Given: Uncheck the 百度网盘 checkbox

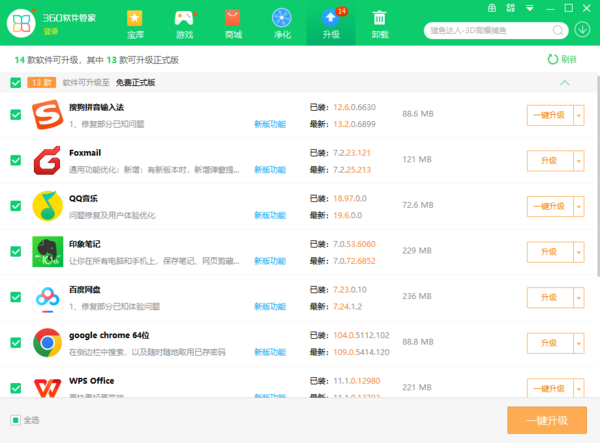Looking at the screenshot, I should tap(15, 297).
